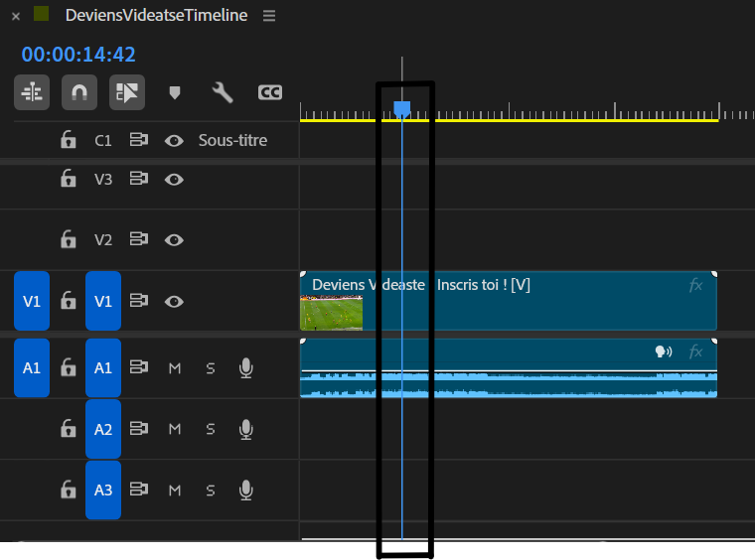This screenshot has height=560, width=755.
Task: Toggle the Snap magnet icon in timeline
Action: coord(79,92)
